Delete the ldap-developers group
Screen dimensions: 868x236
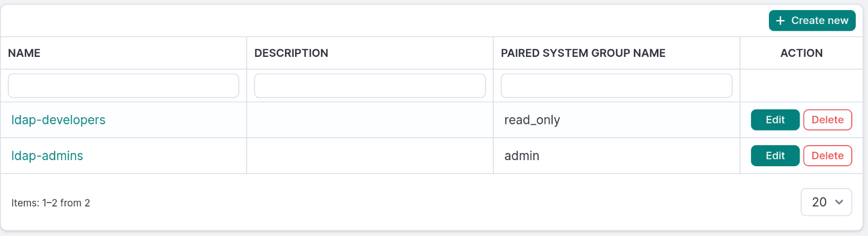click(x=827, y=120)
